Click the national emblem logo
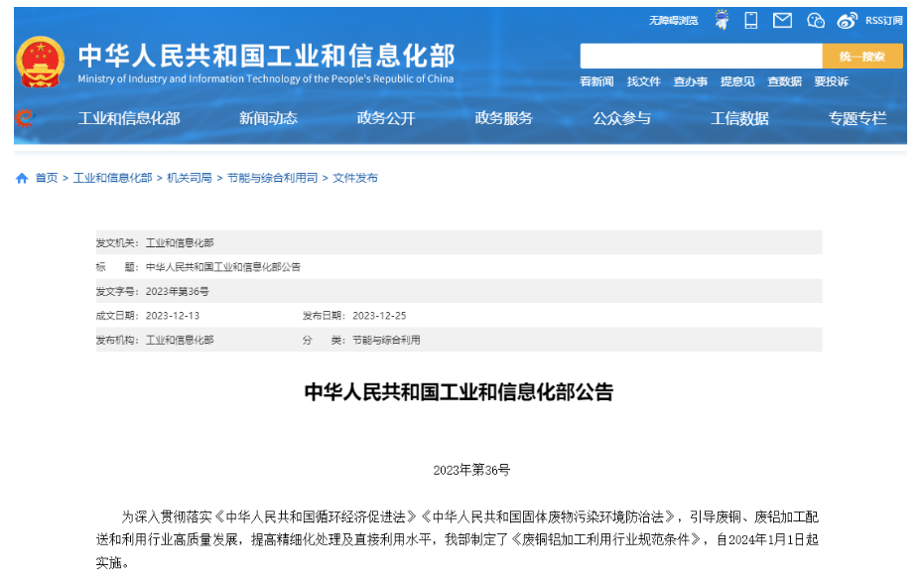This screenshot has height=587, width=924. coord(41,62)
